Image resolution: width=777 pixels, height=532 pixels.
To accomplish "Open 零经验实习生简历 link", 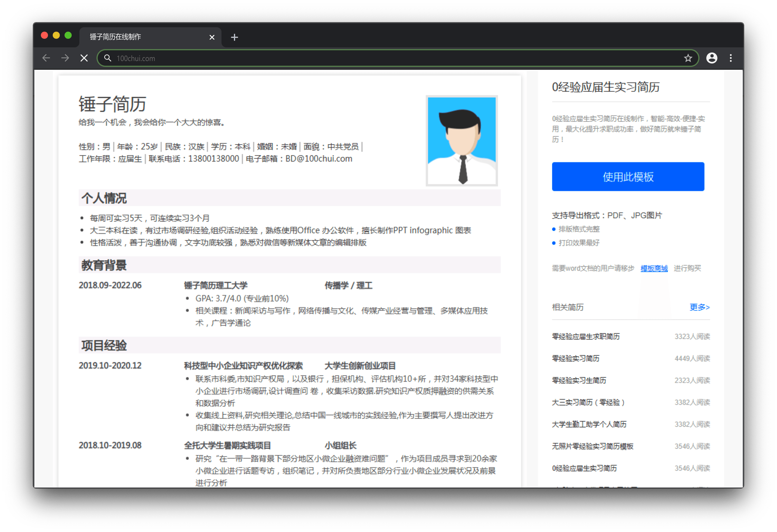I will click(x=579, y=380).
